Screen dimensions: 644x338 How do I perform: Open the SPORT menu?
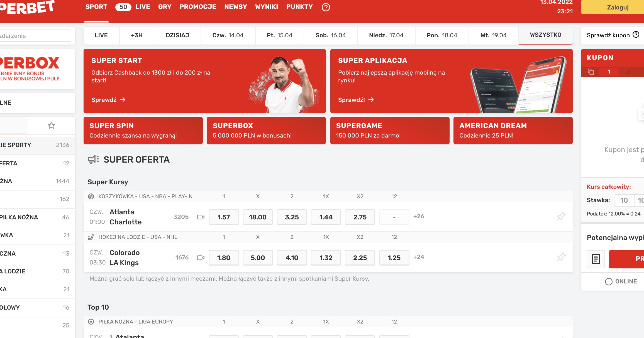(96, 7)
